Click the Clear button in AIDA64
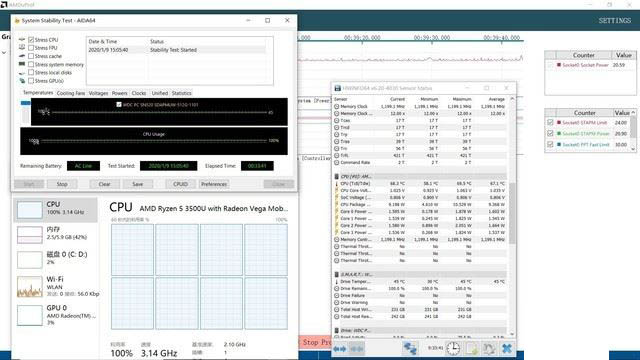The width and height of the screenshot is (640, 360). coord(104,184)
